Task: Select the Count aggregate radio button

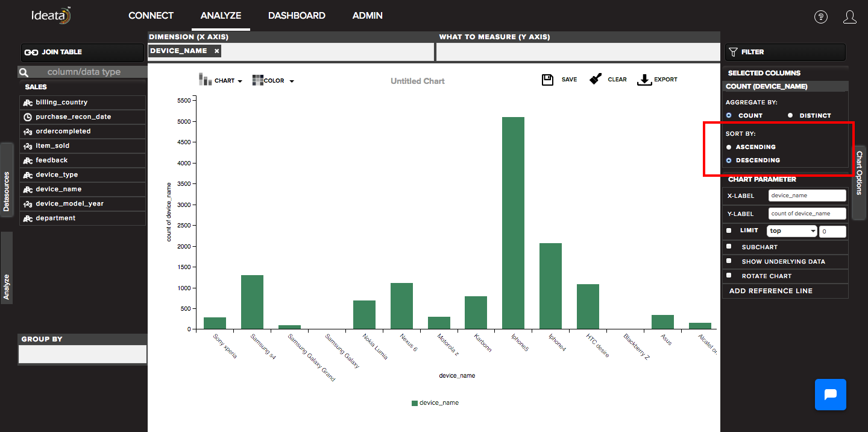Action: coord(729,115)
